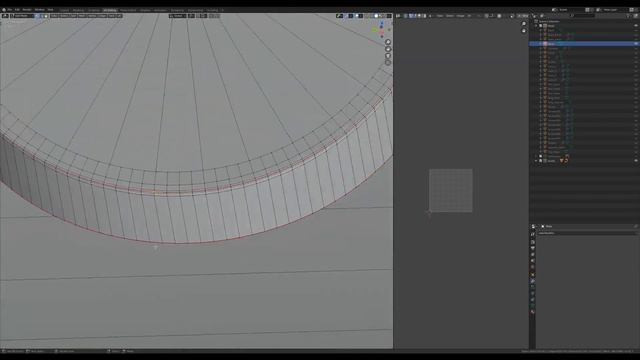Open the Window menu
The width and height of the screenshot is (640, 360).
(40, 9)
